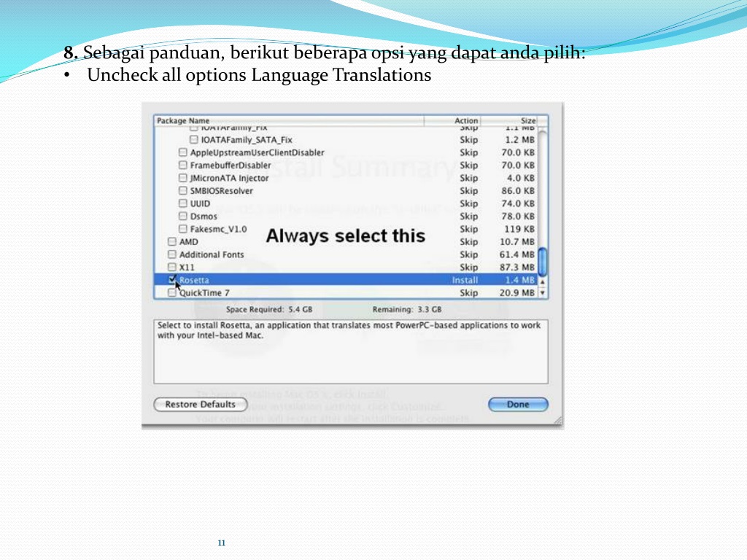Click the 61.4 MB size value
The image size is (747, 560).
point(517,254)
